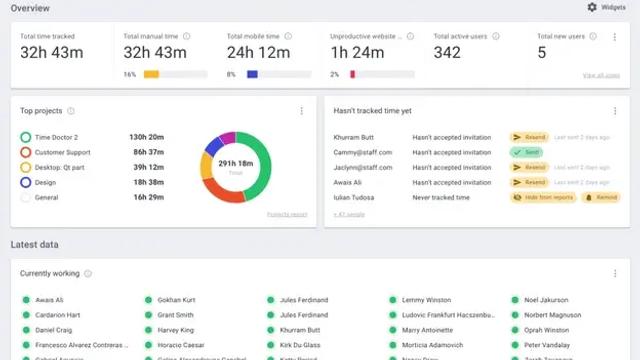Click the 342 active users value
The width and height of the screenshot is (640, 360).
click(x=447, y=53)
